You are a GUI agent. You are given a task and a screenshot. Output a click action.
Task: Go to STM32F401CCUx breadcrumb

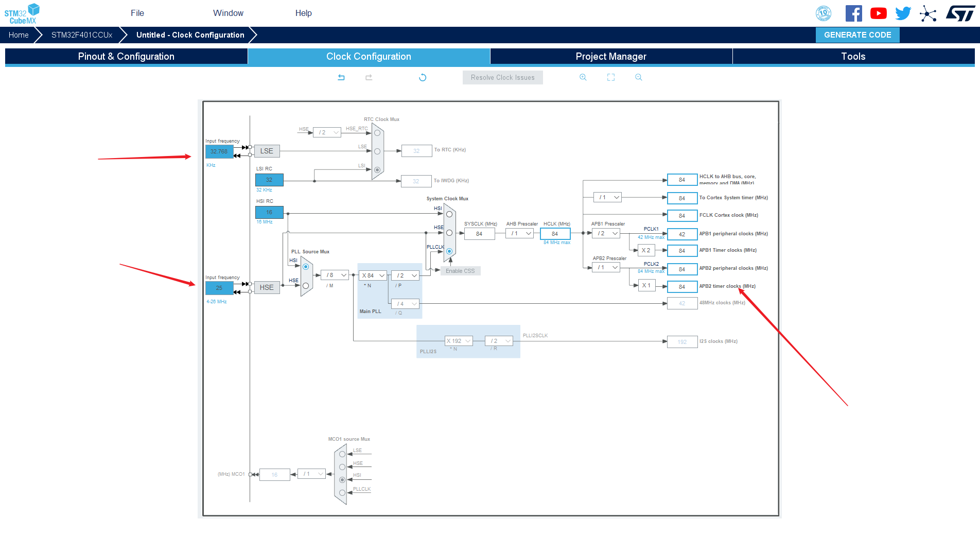click(82, 35)
